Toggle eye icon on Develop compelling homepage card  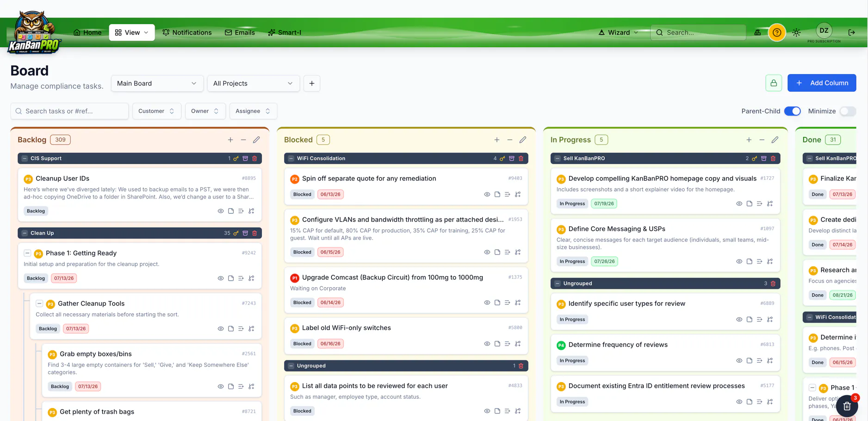point(739,204)
